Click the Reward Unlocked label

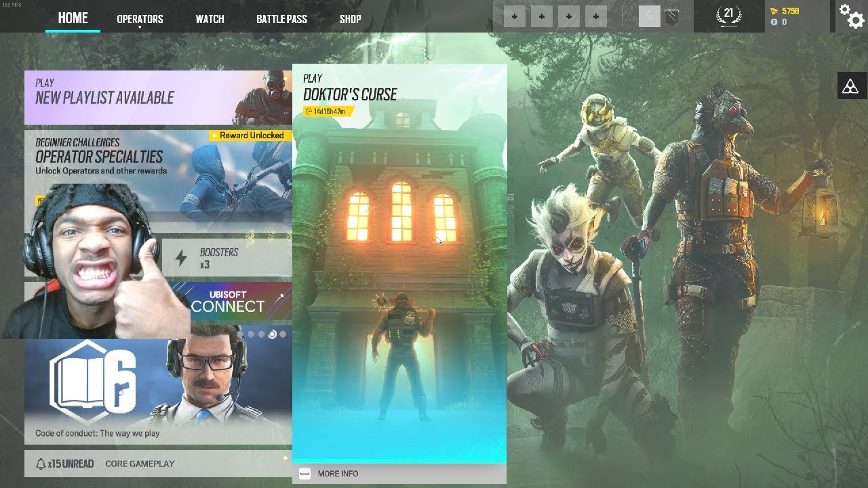click(250, 136)
